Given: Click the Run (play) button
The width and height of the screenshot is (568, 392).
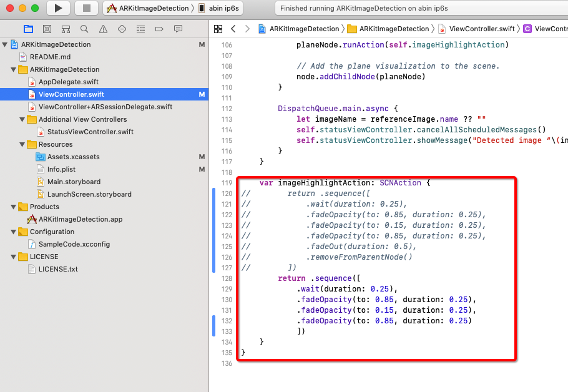Looking at the screenshot, I should 58,8.
